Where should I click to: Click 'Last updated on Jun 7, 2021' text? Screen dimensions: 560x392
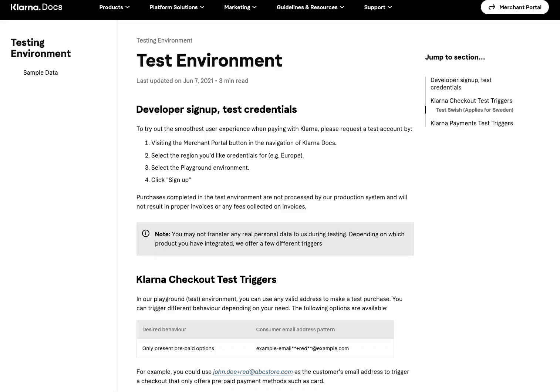tap(175, 81)
